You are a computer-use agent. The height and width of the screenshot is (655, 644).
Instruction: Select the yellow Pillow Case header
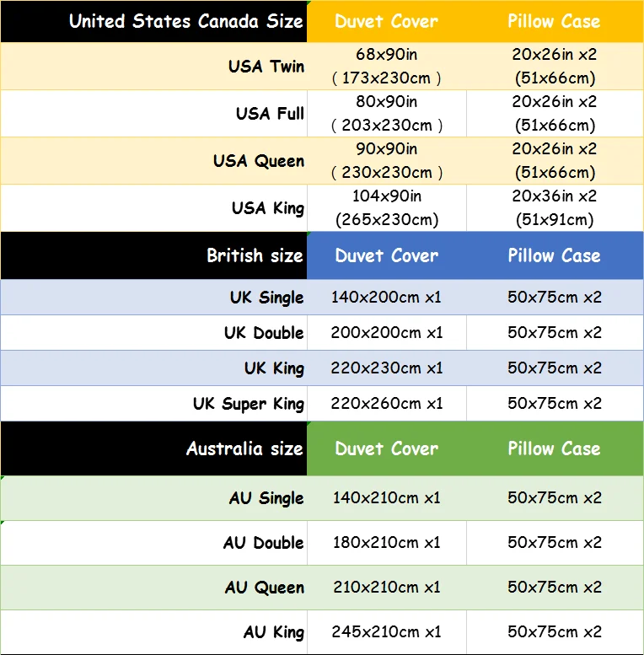555,22
